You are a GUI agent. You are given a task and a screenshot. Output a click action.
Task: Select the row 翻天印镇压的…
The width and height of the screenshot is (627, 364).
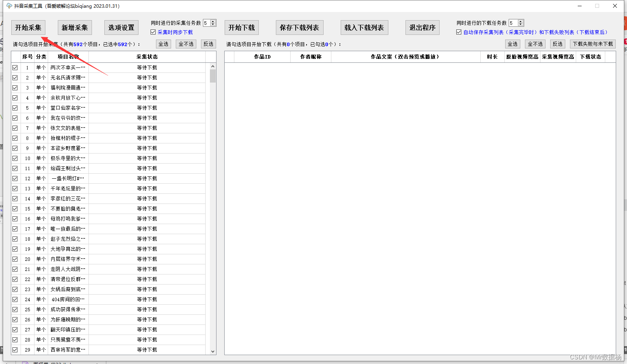coord(108,329)
